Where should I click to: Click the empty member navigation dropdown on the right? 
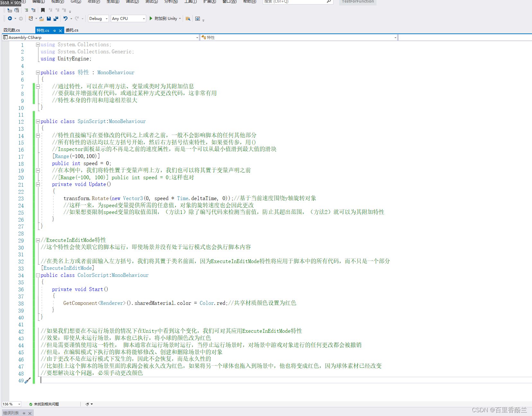[465, 38]
